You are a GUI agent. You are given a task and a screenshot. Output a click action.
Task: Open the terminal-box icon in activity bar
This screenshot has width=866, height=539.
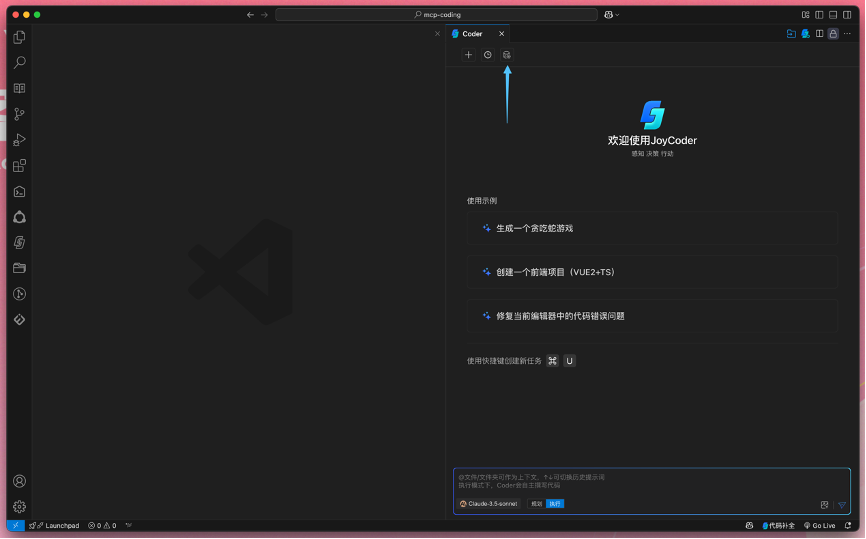click(x=19, y=192)
